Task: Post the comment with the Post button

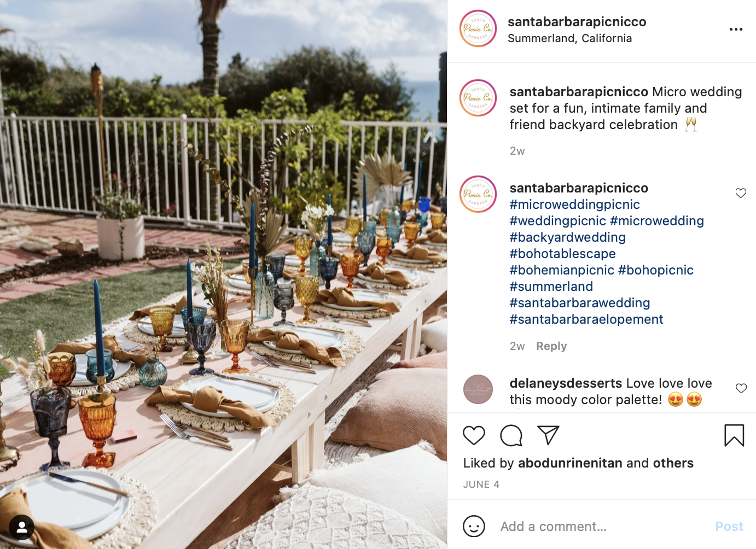Action: coord(729,526)
